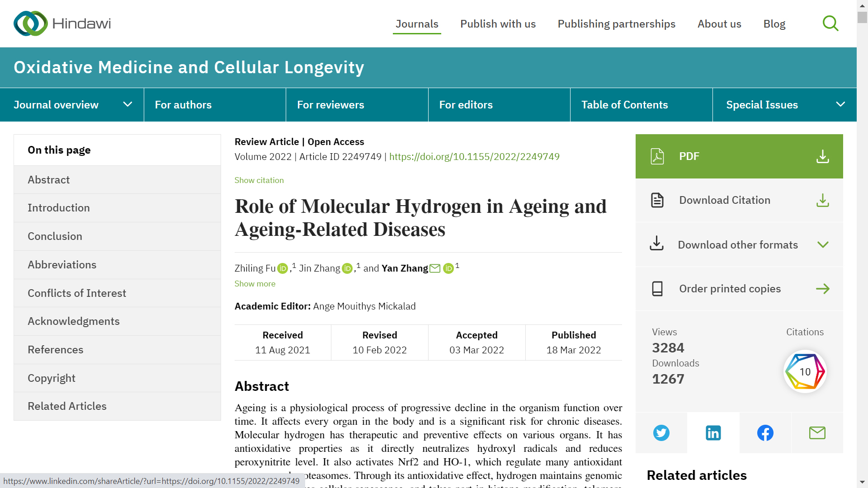Open the Altmetric citations badge
Screen dimensions: 868x488
point(805,371)
